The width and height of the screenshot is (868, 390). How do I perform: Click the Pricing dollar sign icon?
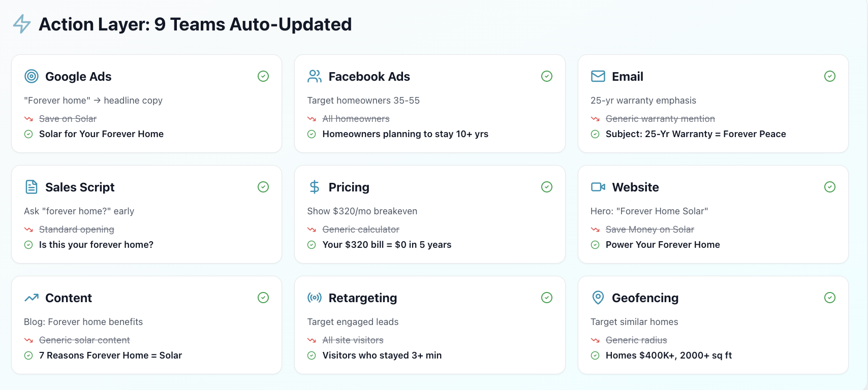(315, 187)
